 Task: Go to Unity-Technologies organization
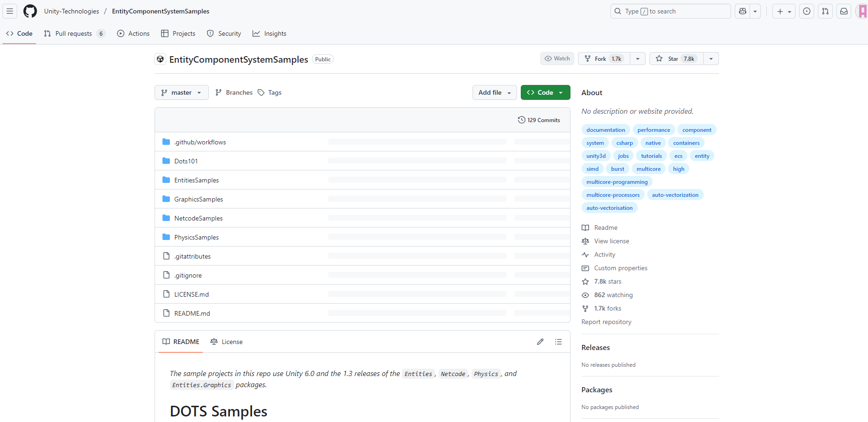tap(71, 11)
